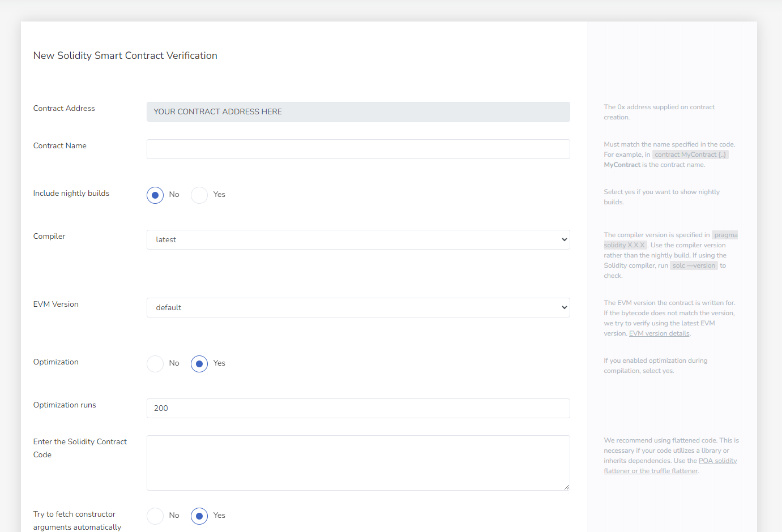Click inside the Solidity Contract Code text area
The image size is (782, 532).
pyautogui.click(x=358, y=462)
